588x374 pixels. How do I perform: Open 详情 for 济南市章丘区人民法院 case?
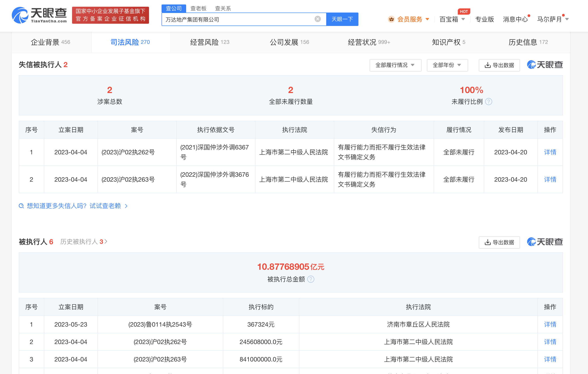click(550, 324)
